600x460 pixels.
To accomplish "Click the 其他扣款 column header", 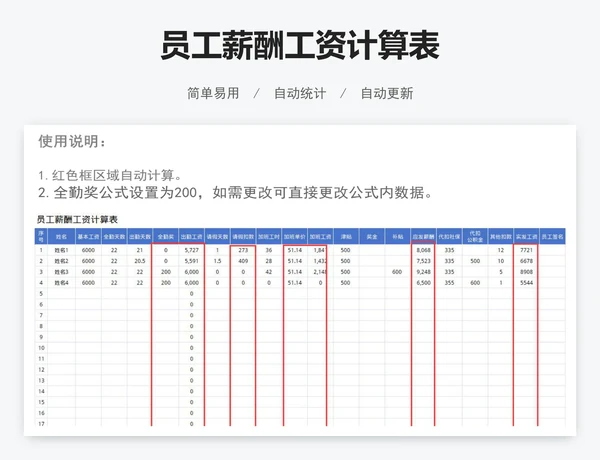I will coord(501,237).
